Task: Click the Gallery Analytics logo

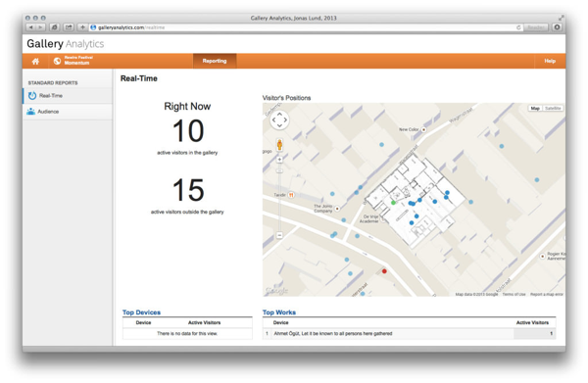Action: point(66,44)
